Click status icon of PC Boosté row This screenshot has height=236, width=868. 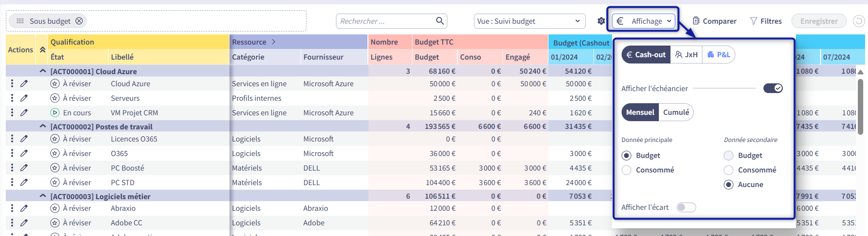55,168
